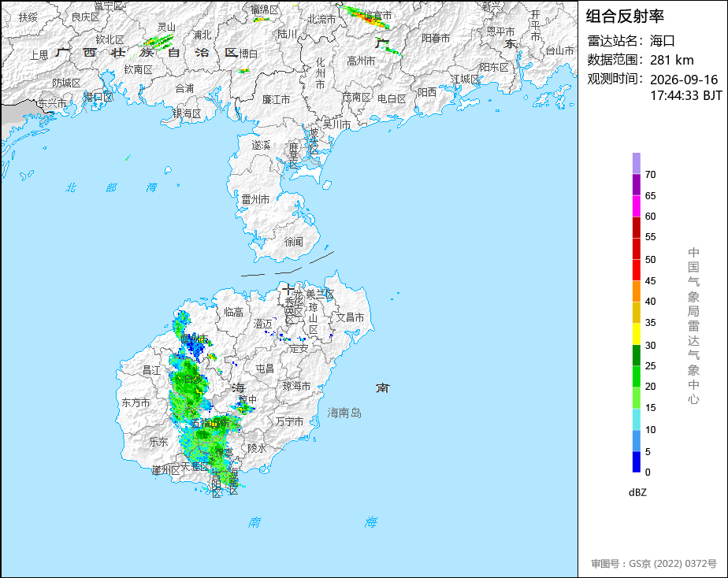
Task: Click the 海南岛 label
Action: [x=344, y=413]
